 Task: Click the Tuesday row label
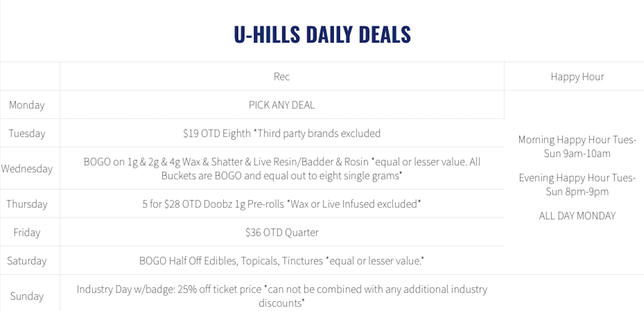pyautogui.click(x=27, y=133)
